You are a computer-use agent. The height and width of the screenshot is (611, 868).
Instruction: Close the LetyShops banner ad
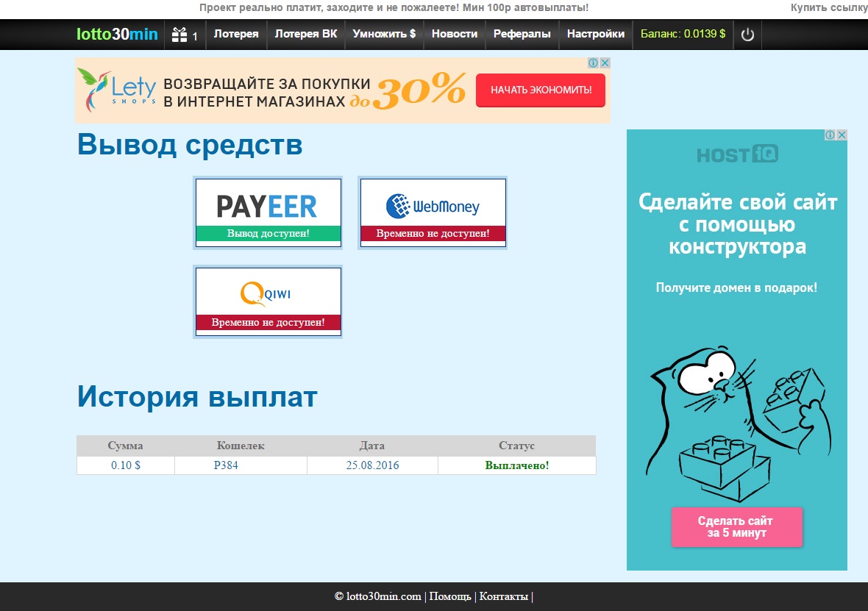point(605,63)
